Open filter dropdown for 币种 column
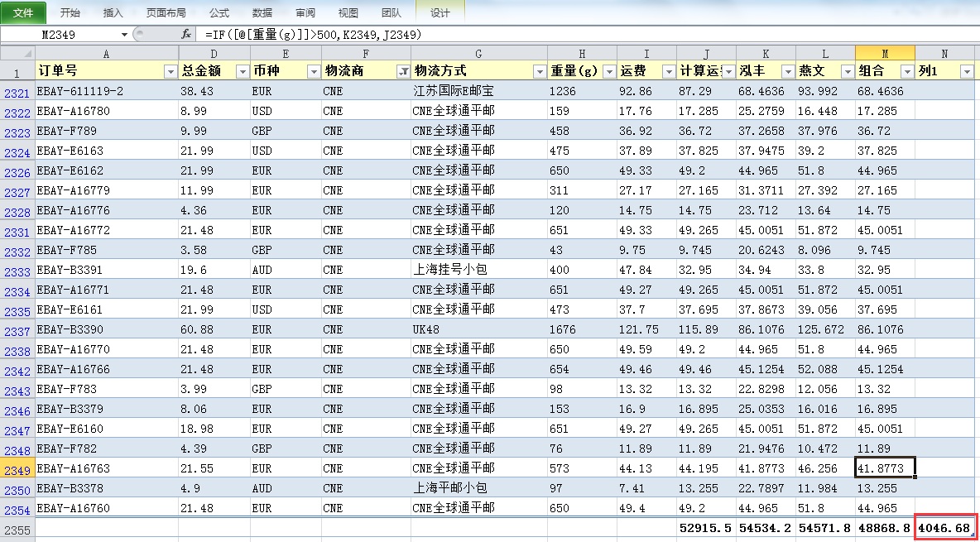This screenshot has height=542, width=980. coord(314,72)
